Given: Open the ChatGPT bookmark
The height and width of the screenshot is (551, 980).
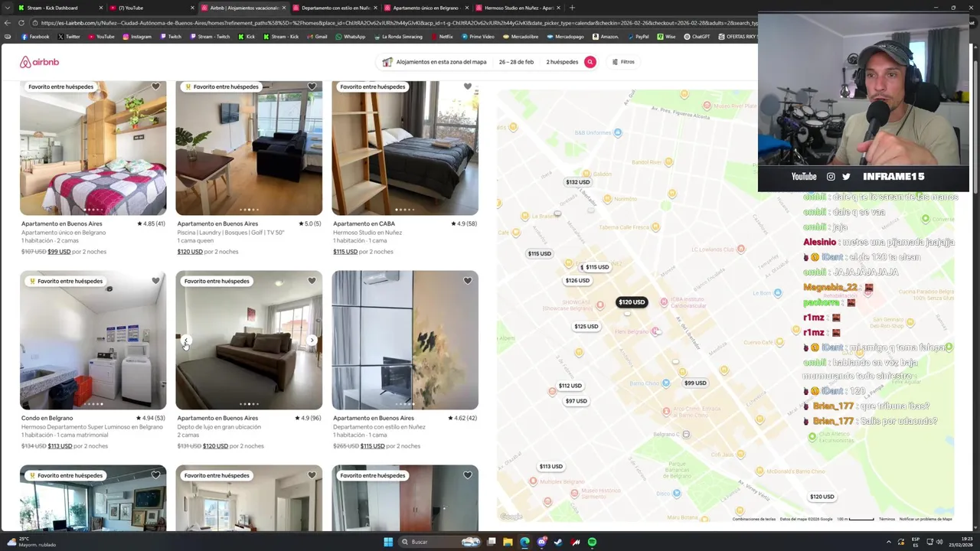Looking at the screenshot, I should 697,37.
